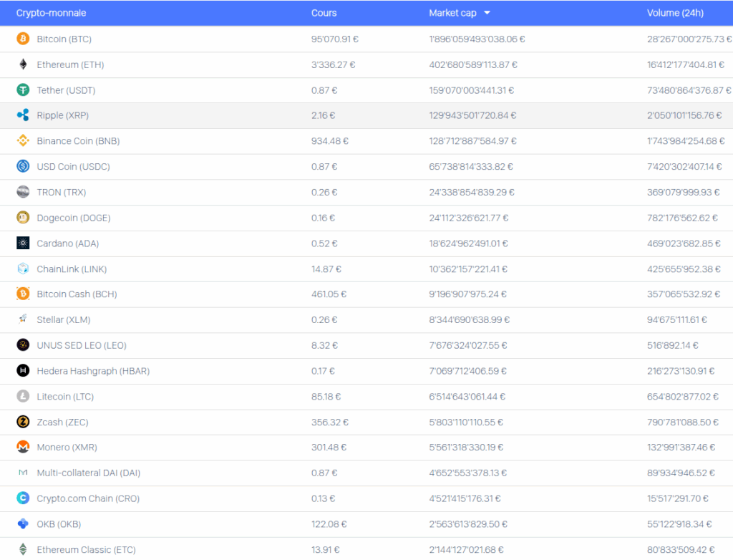Click the Binance Coin logo icon
This screenshot has height=560, width=733.
tap(23, 141)
